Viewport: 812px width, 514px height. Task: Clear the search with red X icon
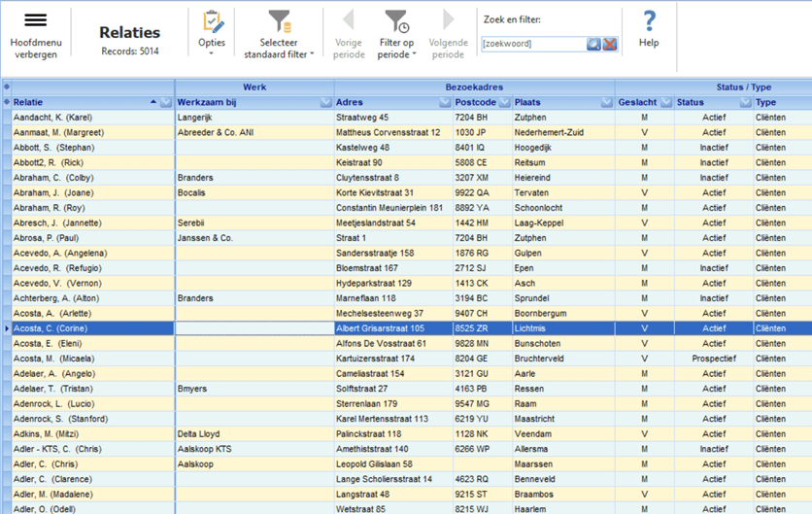point(610,44)
